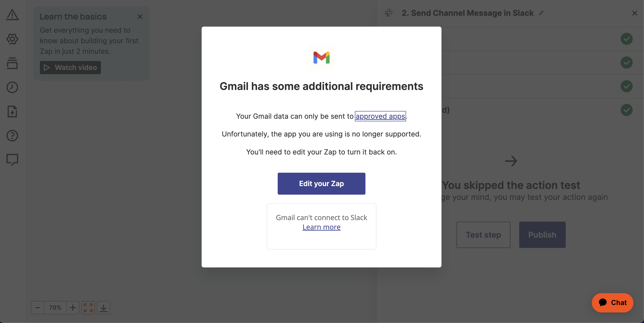Click the Zap details file-bolt icon
The image size is (644, 323).
click(12, 111)
